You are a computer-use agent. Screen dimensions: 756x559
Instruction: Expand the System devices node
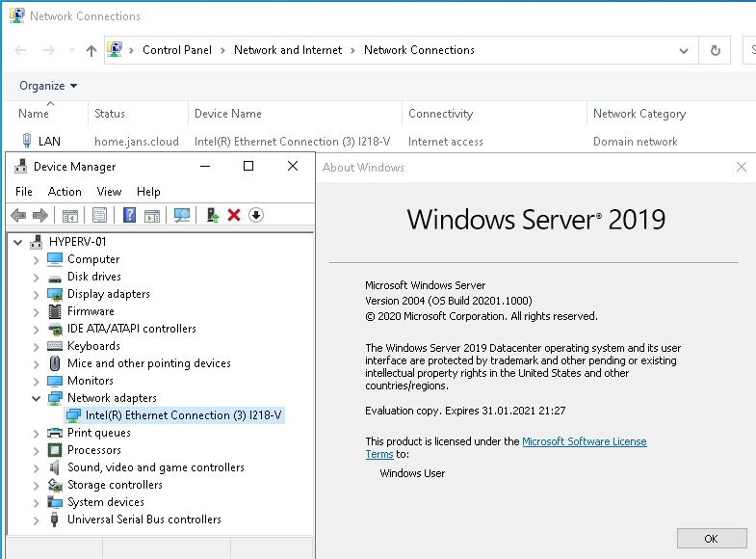point(37,502)
